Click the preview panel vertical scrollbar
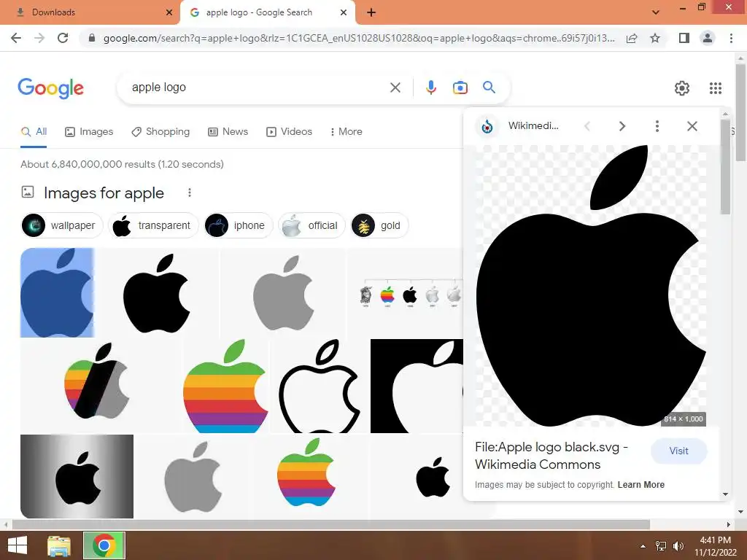This screenshot has width=747, height=560. (725, 167)
